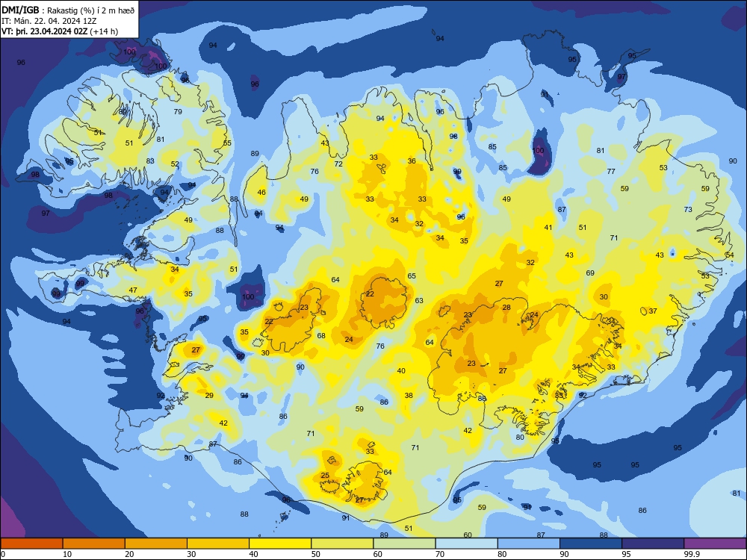
Task: Click the 10–20 orange legend swatch
Action: 94,544
